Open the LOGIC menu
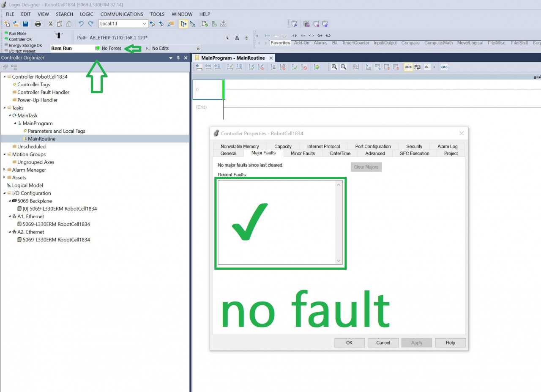The image size is (541, 392). pyautogui.click(x=86, y=14)
